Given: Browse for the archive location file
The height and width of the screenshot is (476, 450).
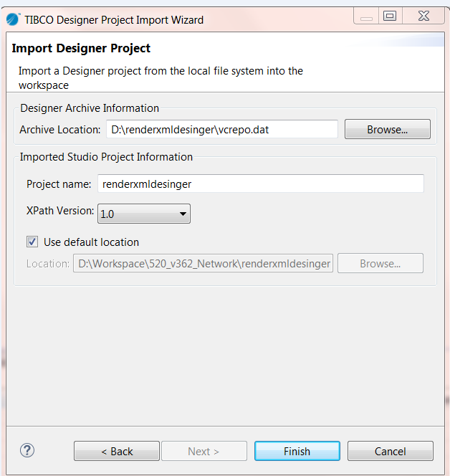Looking at the screenshot, I should coord(387,130).
